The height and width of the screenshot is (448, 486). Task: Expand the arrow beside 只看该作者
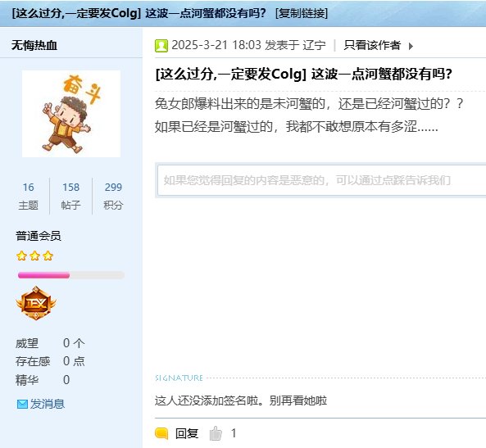pos(411,46)
